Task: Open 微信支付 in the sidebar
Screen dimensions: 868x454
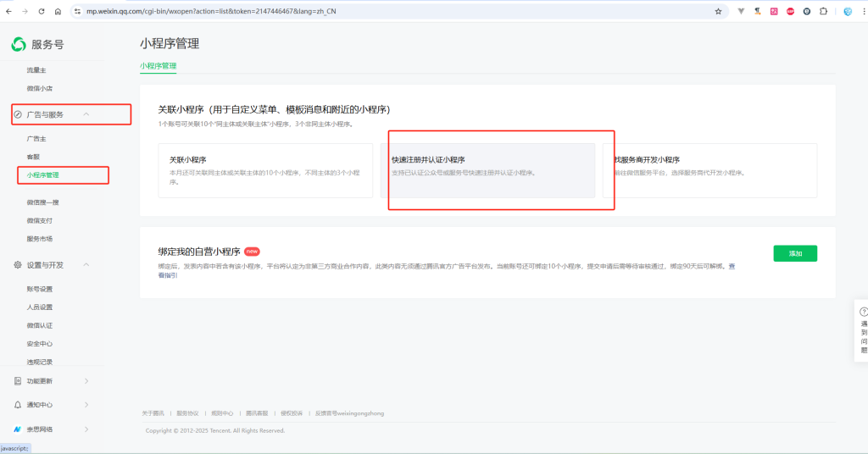Action: [39, 220]
